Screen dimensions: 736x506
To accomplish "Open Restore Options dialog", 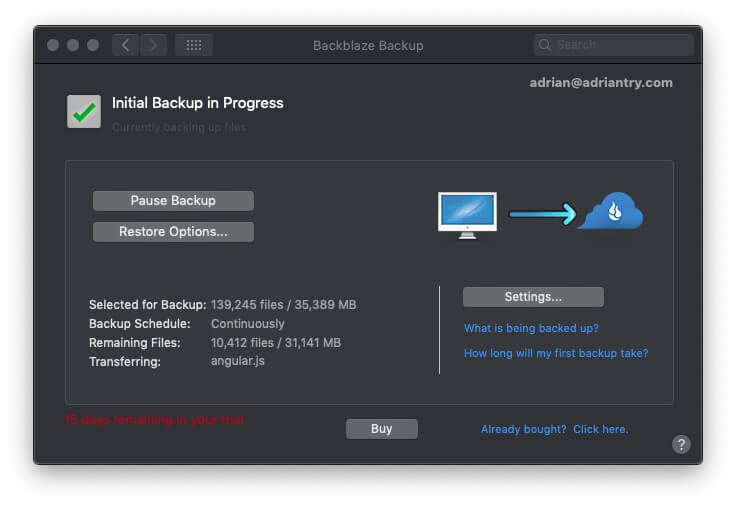I will [x=173, y=232].
